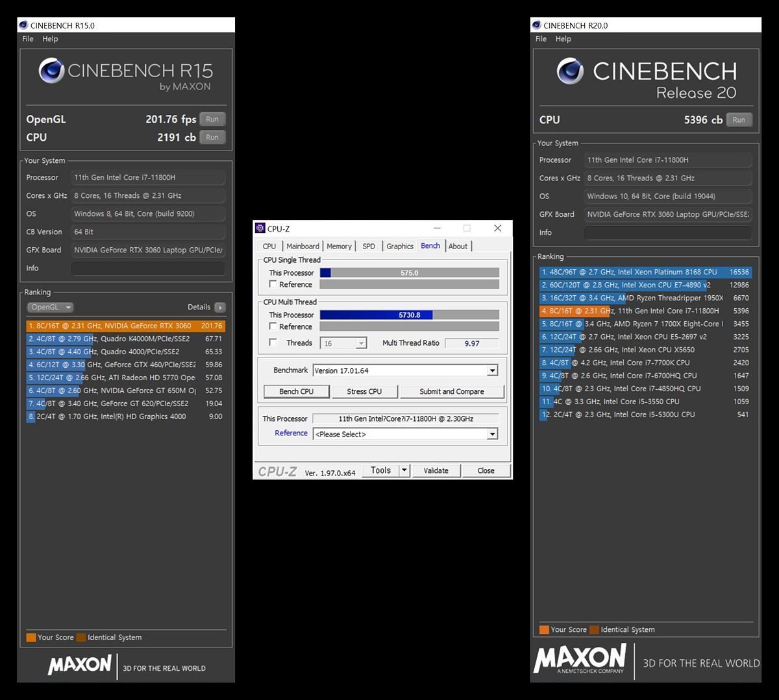Click Cinebench R15.0 title bar icon
779x700 pixels.
24,25
